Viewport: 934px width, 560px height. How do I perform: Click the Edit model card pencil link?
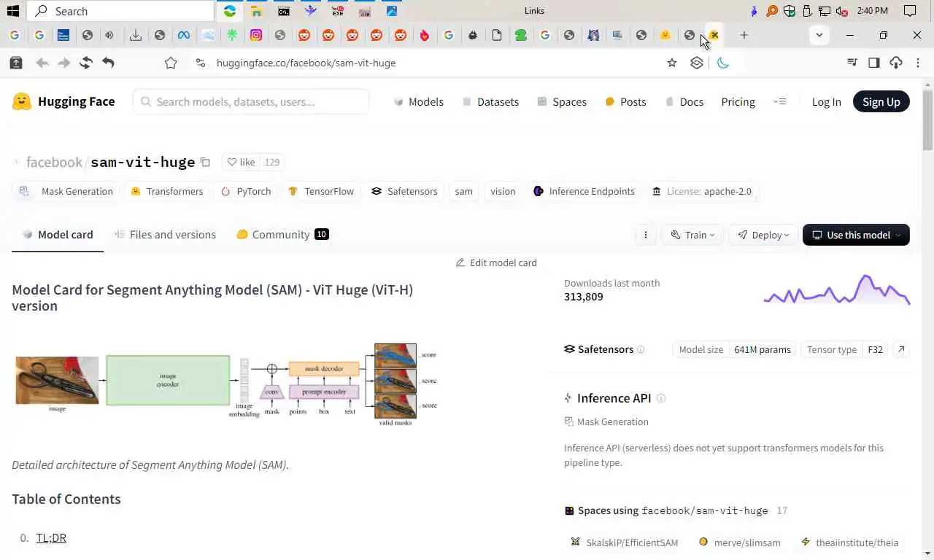[x=496, y=262]
